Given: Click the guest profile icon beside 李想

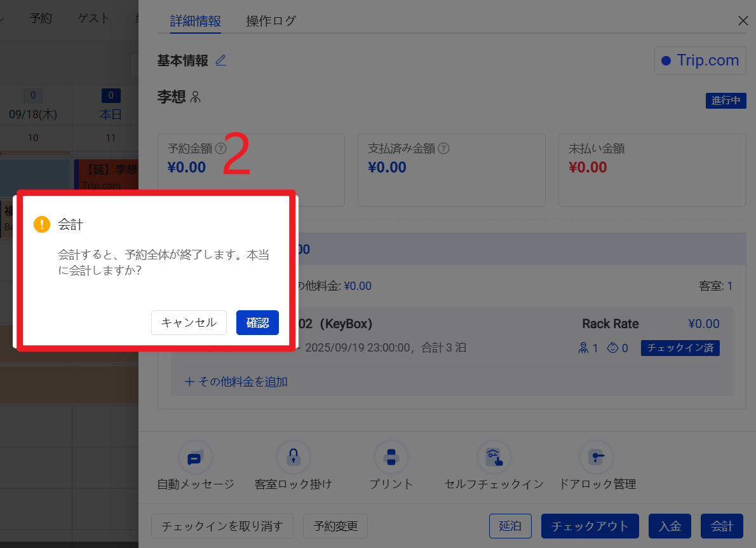Looking at the screenshot, I should click(196, 97).
